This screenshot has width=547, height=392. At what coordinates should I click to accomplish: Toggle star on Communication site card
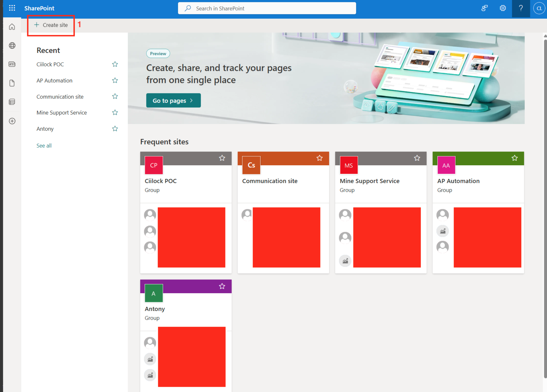[x=319, y=158]
